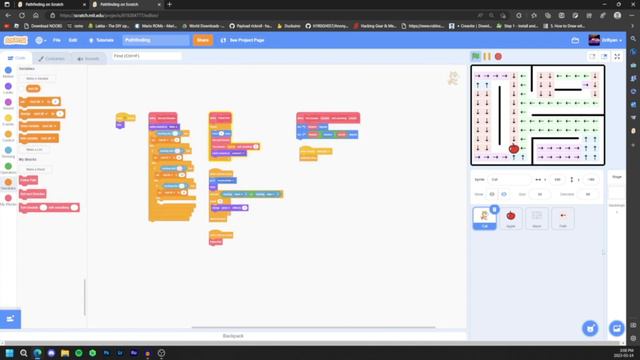This screenshot has width=640, height=360.
Task: Open the account username dropdown
Action: click(605, 40)
